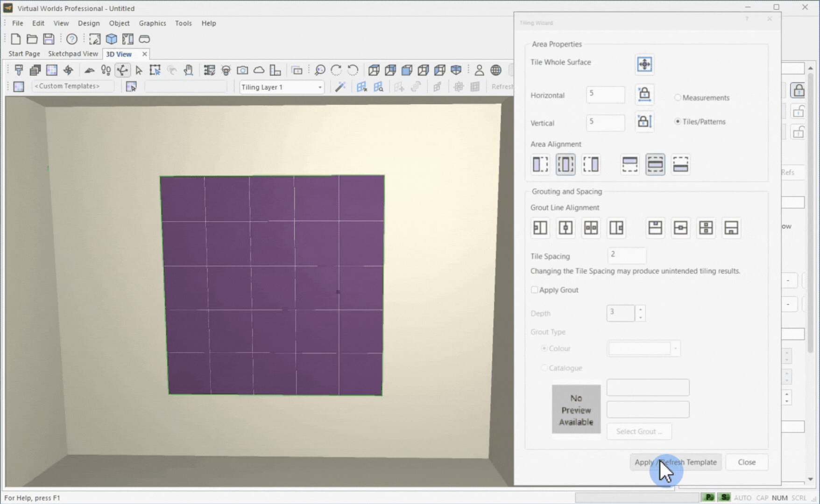Open the Graphics menu
Image resolution: width=820 pixels, height=504 pixels.
point(152,23)
